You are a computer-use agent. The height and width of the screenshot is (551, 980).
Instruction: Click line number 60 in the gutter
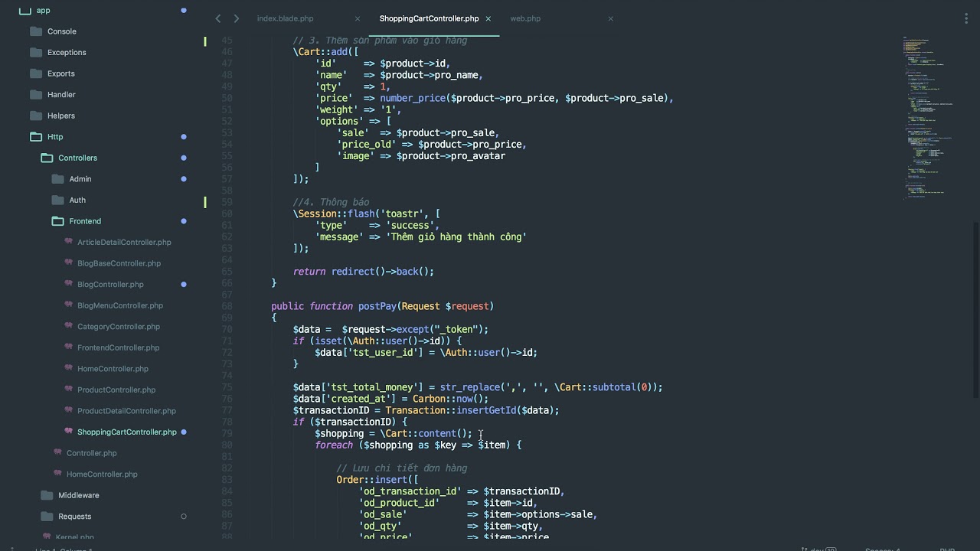click(227, 214)
